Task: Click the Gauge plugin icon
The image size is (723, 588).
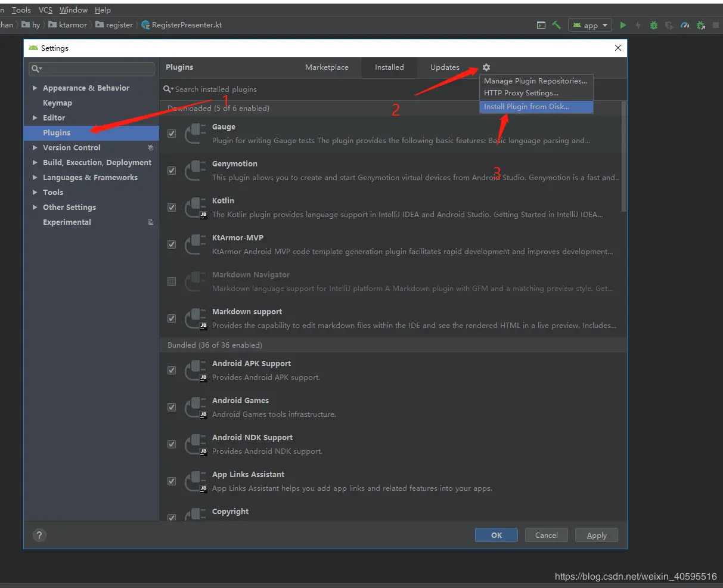Action: tap(196, 134)
